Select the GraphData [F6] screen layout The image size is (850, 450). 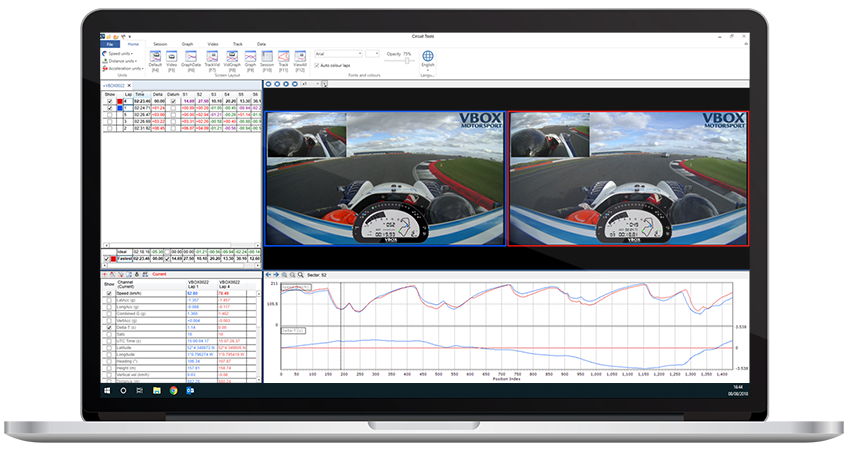[191, 61]
